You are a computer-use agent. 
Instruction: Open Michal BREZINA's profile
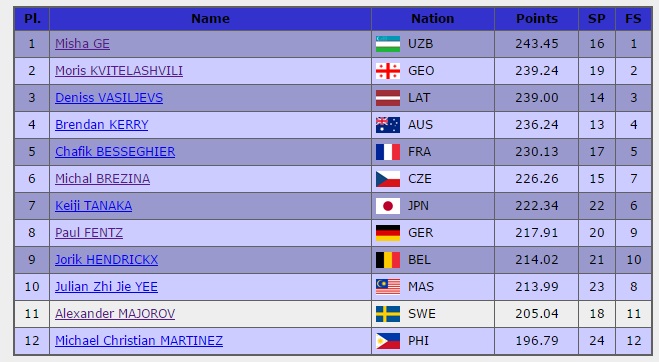click(103, 179)
